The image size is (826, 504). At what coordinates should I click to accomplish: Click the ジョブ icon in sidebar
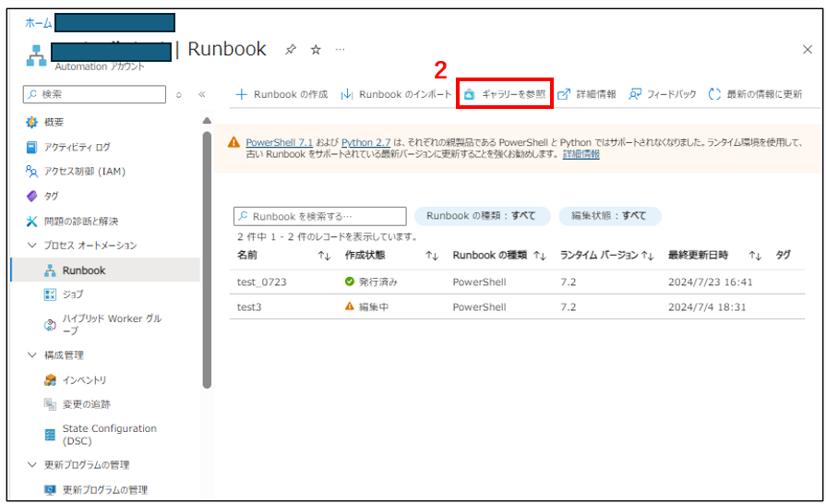coord(50,294)
